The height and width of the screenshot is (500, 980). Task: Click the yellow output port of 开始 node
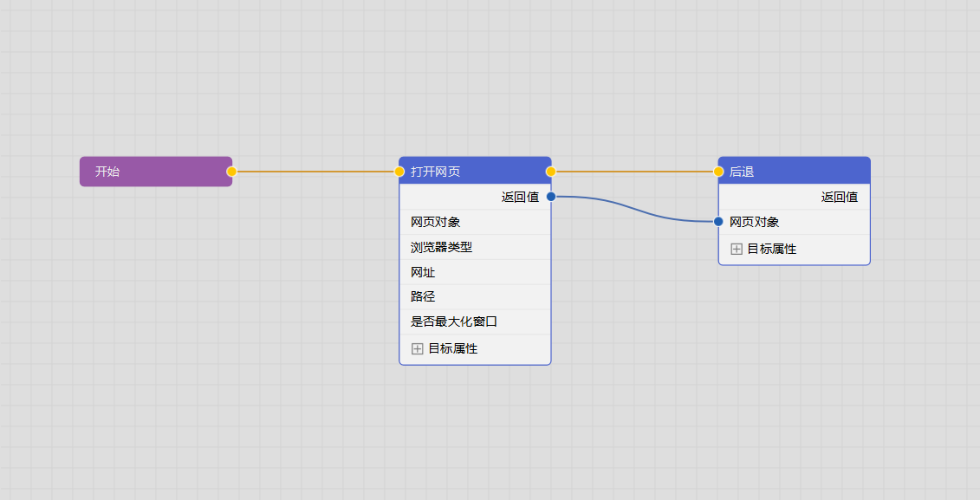232,172
